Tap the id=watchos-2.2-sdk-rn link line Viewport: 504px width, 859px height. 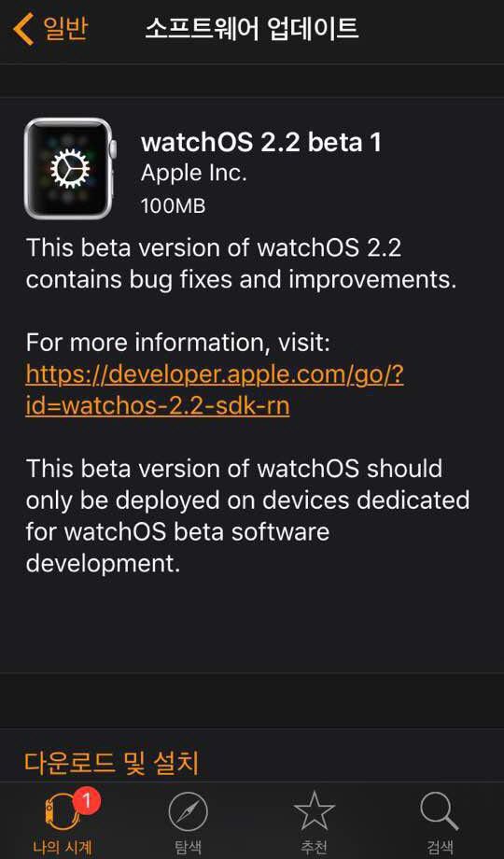(x=158, y=406)
